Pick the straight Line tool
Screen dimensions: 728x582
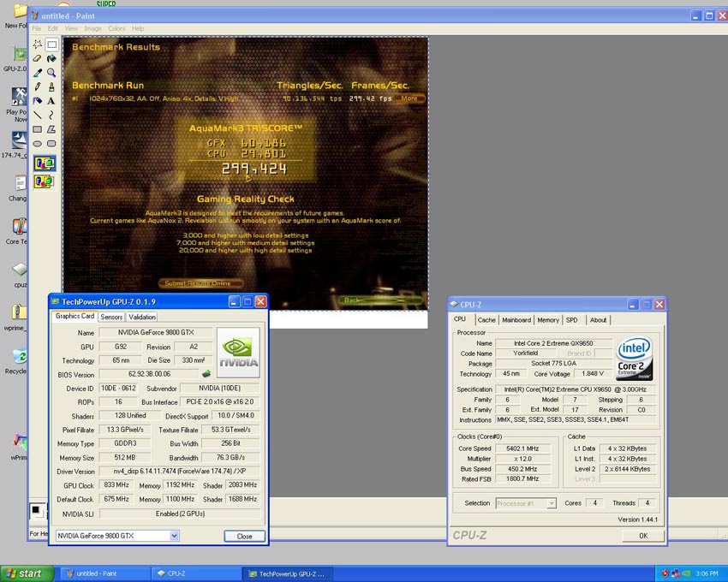pos(38,115)
